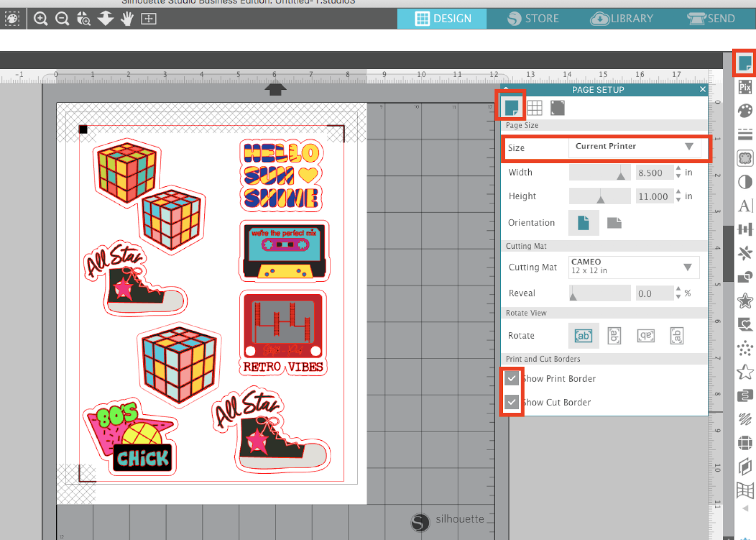The image size is (756, 540).
Task: Uncheck Show Print Border checkbox
Action: [x=512, y=378]
